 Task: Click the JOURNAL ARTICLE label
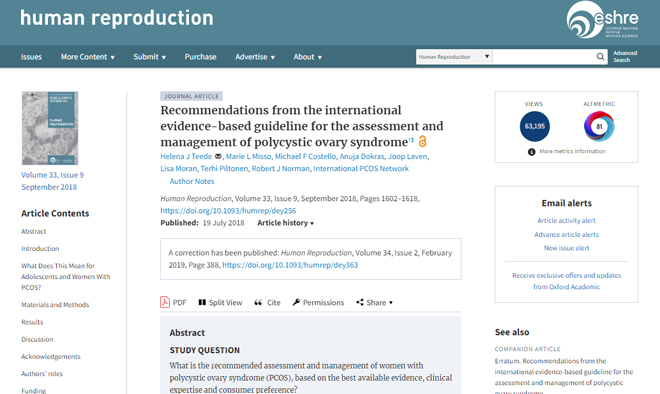click(192, 96)
